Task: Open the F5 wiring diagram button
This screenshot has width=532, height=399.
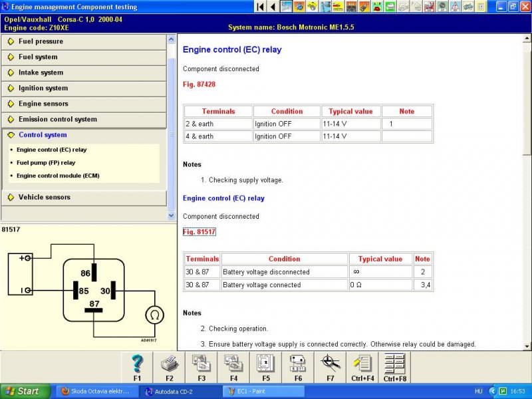Action: point(266,367)
